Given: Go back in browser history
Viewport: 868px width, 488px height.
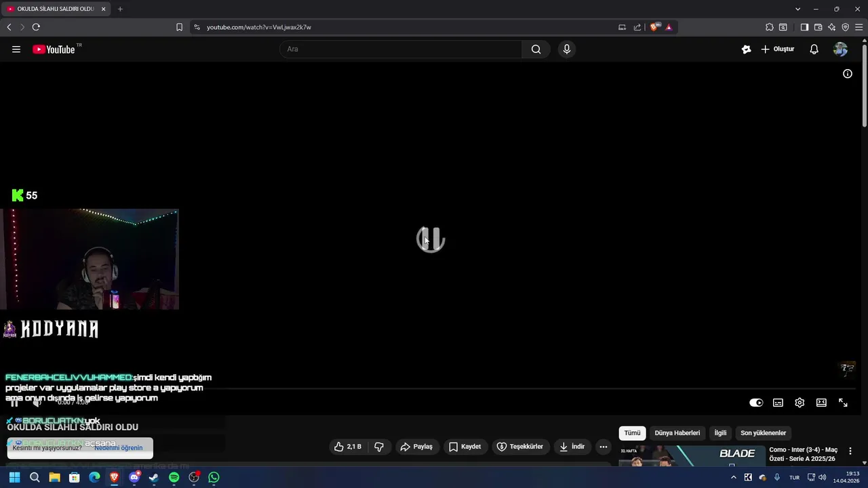Looking at the screenshot, I should [x=9, y=27].
